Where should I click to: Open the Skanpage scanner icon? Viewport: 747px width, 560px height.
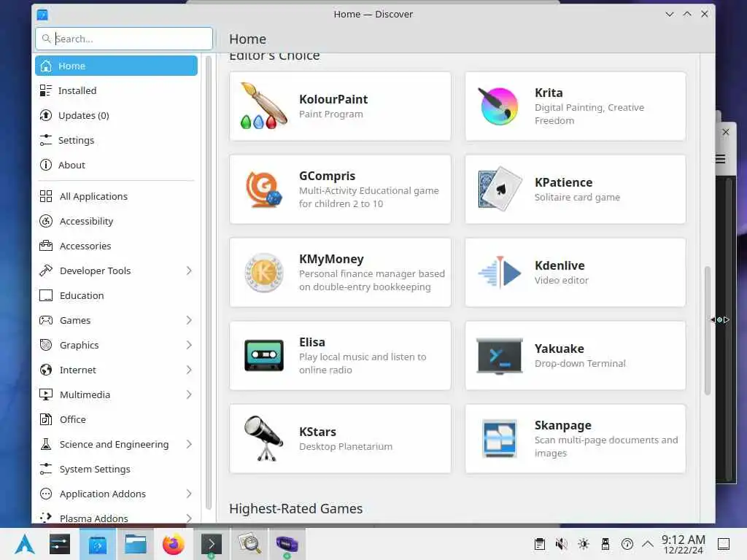(499, 438)
